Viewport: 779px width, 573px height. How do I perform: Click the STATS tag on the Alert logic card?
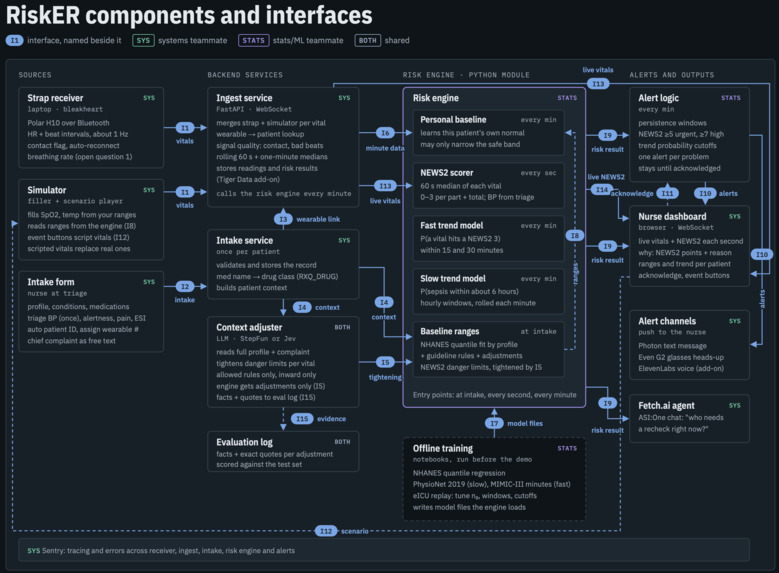coord(730,98)
